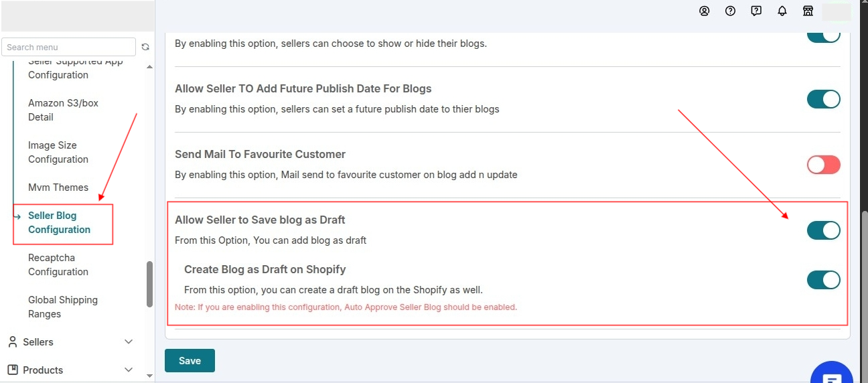868x383 pixels.
Task: Open Amazon S3/box Detail menu item
Action: (63, 110)
